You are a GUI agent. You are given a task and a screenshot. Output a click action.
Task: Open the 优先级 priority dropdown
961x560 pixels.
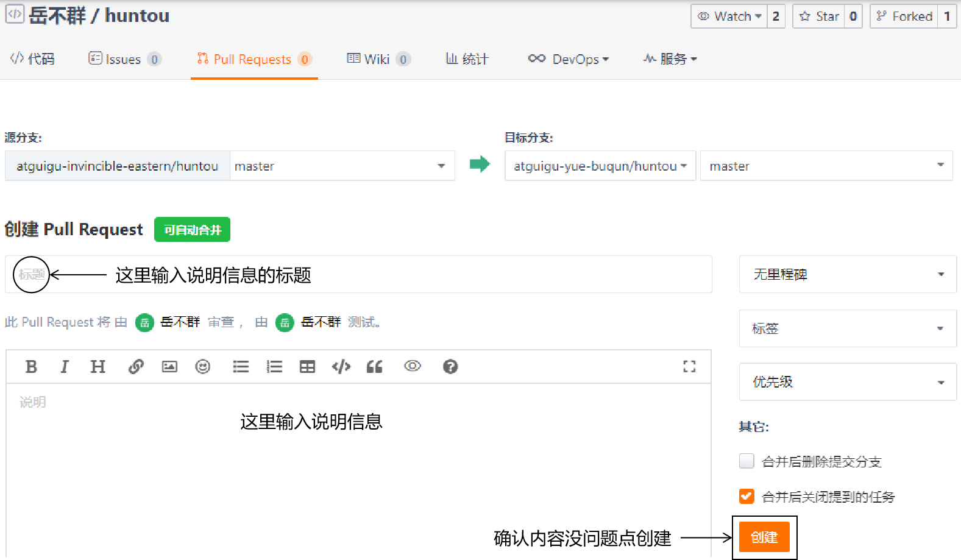(847, 382)
